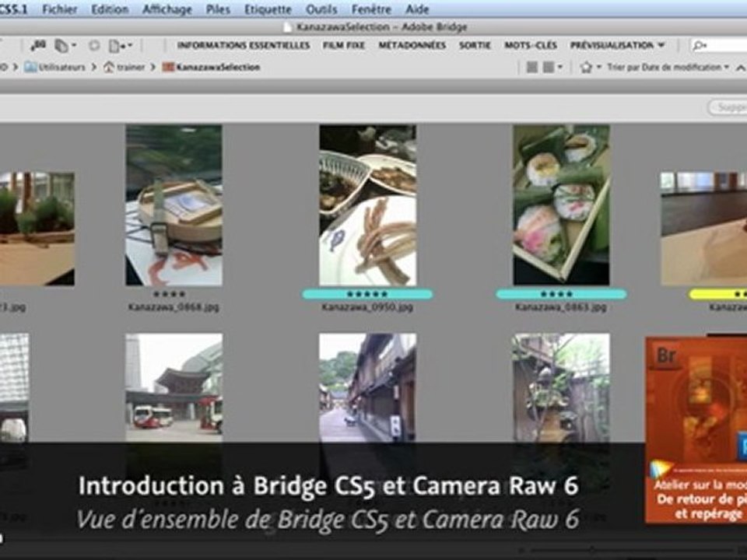The image size is (747, 560).
Task: Click the open in Camera Raw icon
Action: tap(94, 46)
